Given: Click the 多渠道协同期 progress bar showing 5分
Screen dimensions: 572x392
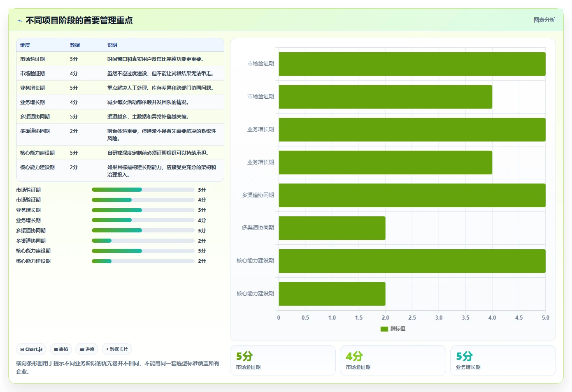Looking at the screenshot, I should 143,230.
